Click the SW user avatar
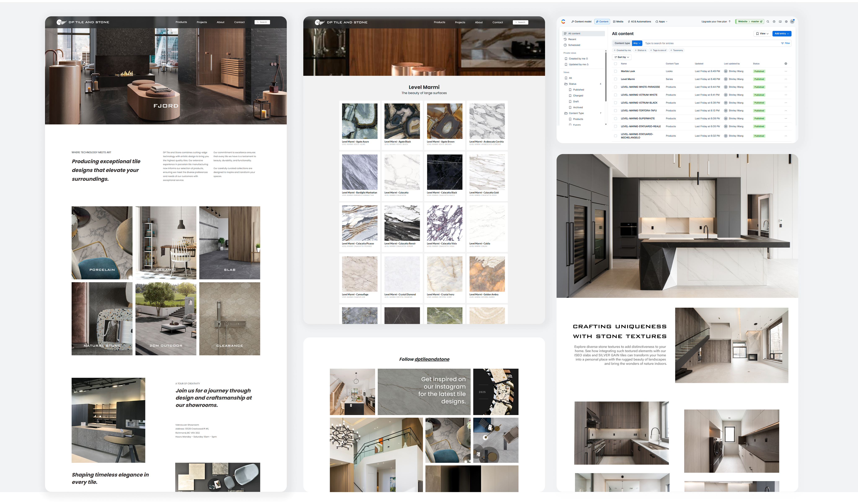The height and width of the screenshot is (504, 858). (792, 21)
